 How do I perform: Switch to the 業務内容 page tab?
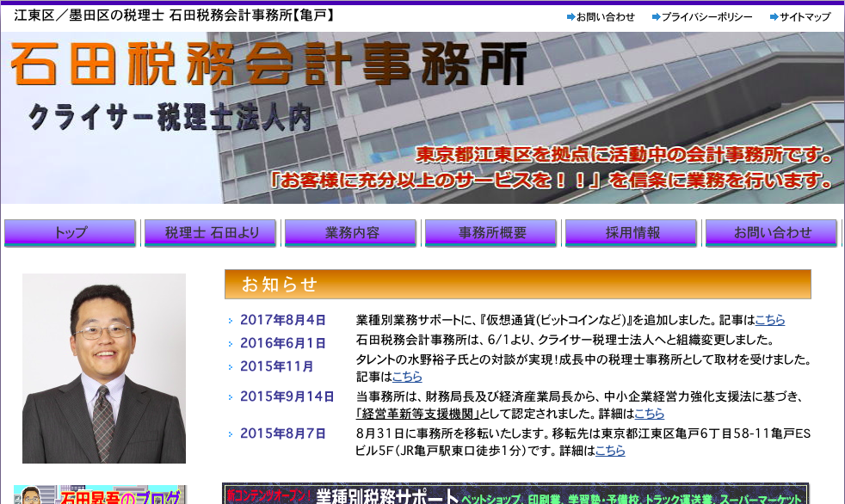click(350, 232)
